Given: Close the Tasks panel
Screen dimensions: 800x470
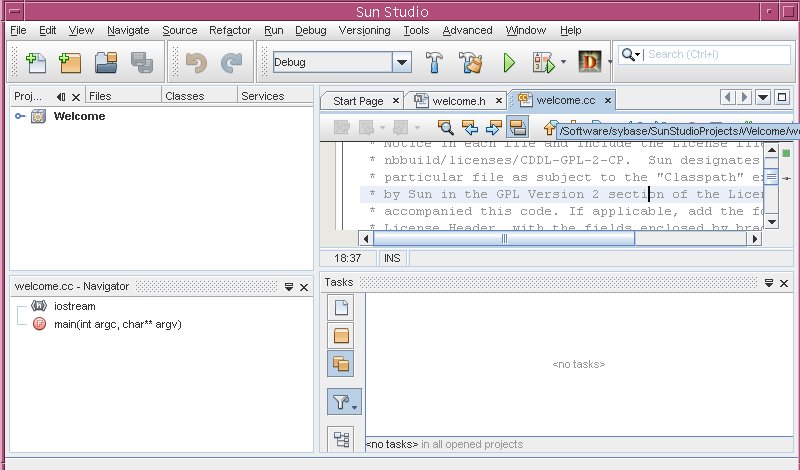Looking at the screenshot, I should pos(784,283).
